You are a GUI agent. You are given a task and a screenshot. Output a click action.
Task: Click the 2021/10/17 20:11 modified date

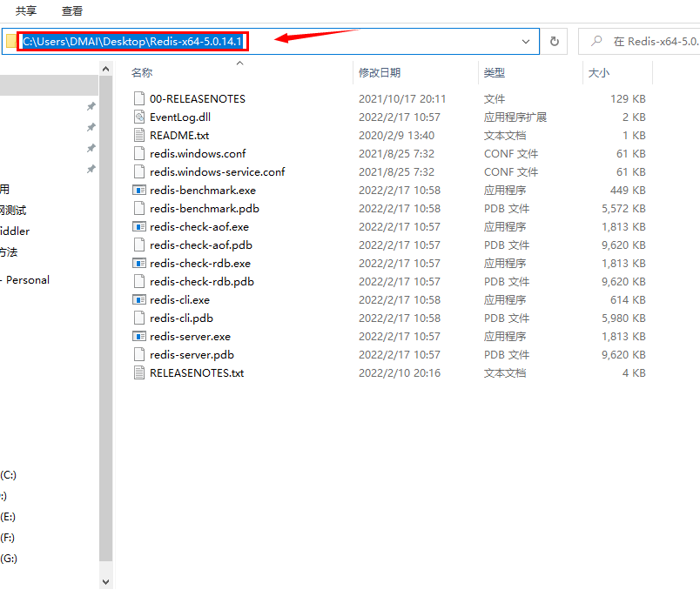tap(402, 98)
